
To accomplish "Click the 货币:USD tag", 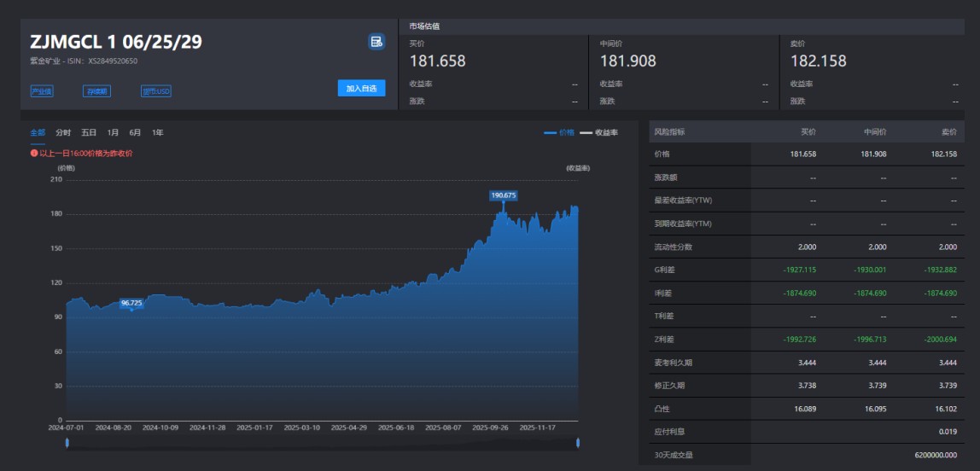I will point(156,91).
